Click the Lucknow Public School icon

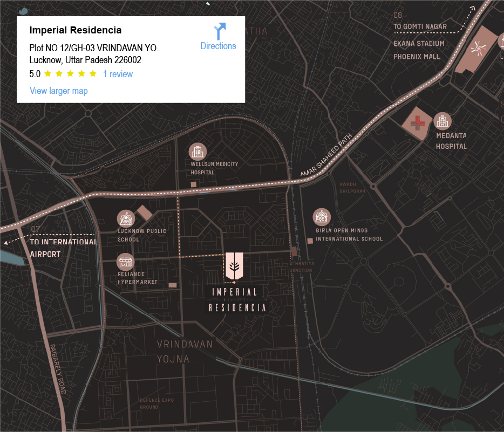click(125, 218)
